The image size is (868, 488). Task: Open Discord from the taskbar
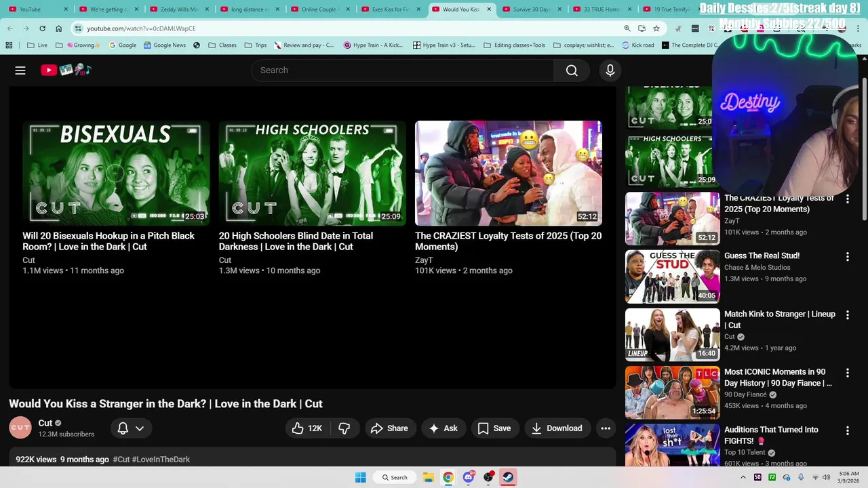tap(469, 477)
